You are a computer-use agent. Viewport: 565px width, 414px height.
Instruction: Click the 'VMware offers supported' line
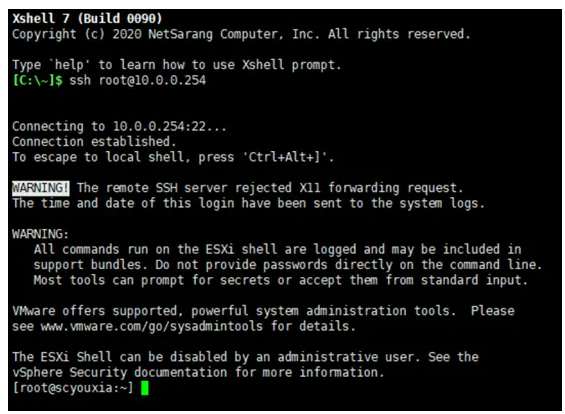click(x=263, y=311)
